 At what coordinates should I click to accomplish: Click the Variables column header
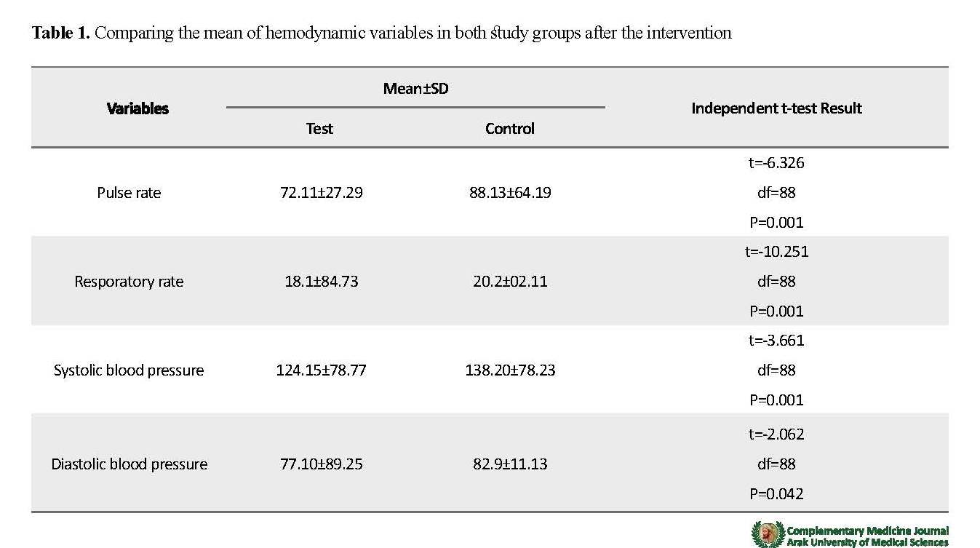tap(138, 108)
